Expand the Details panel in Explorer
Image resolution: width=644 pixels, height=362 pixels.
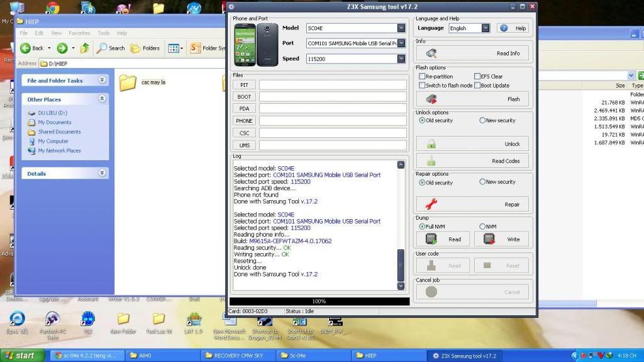point(103,173)
